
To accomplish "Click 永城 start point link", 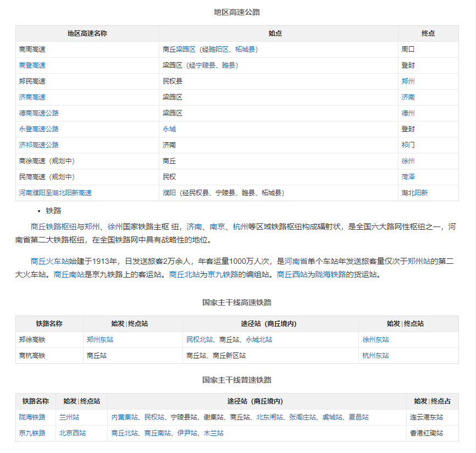I will (169, 129).
